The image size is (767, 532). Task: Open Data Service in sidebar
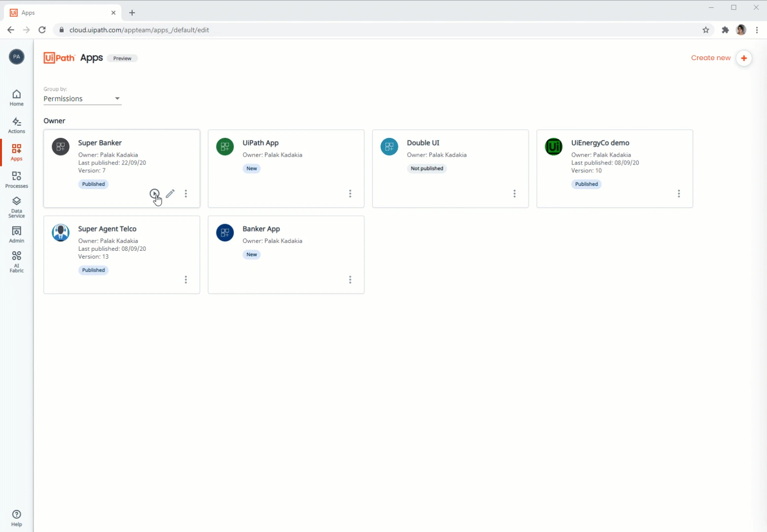pyautogui.click(x=16, y=207)
